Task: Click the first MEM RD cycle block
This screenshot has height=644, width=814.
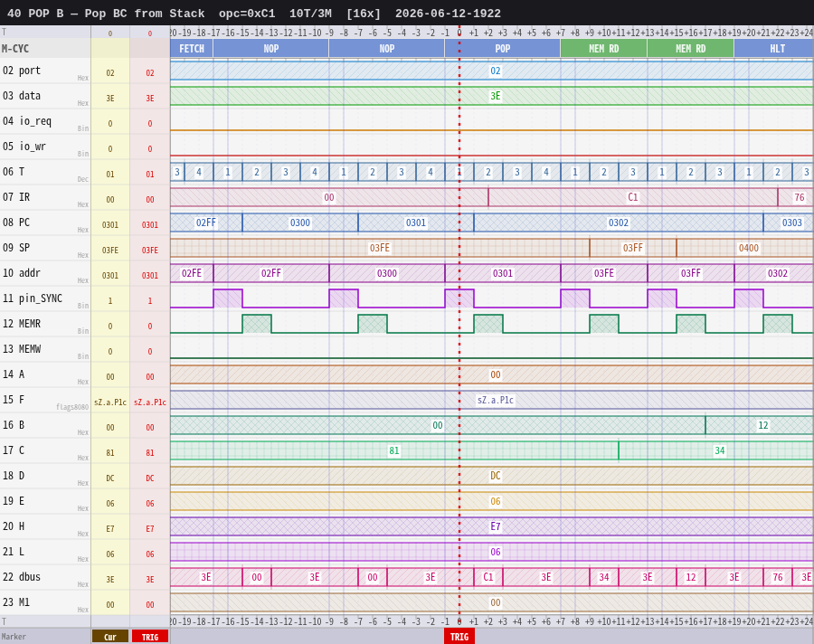Action: pyautogui.click(x=604, y=49)
